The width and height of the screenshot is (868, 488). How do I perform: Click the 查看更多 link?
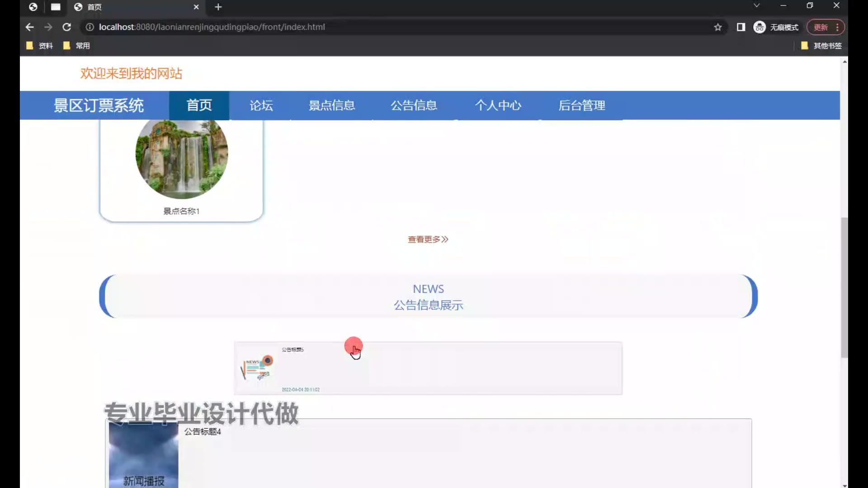428,239
